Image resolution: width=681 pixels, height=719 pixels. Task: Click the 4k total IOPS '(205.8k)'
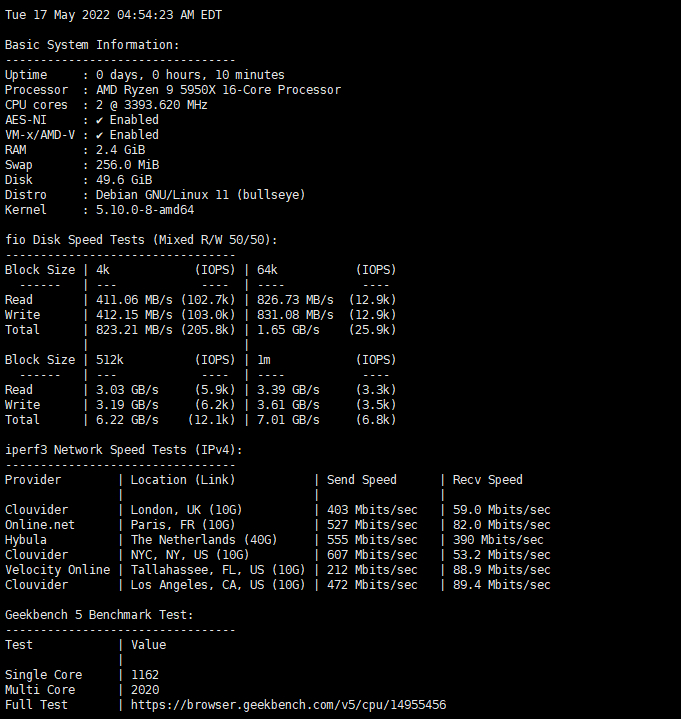208,330
